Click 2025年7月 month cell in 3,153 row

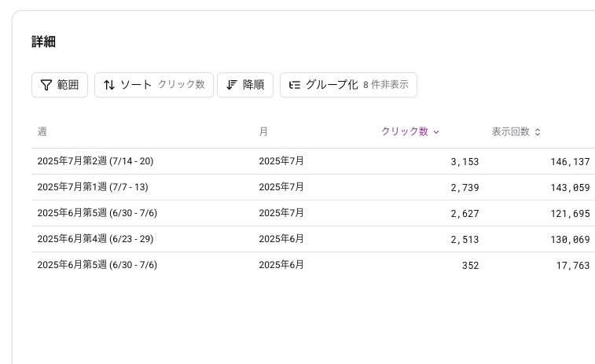coord(281,161)
